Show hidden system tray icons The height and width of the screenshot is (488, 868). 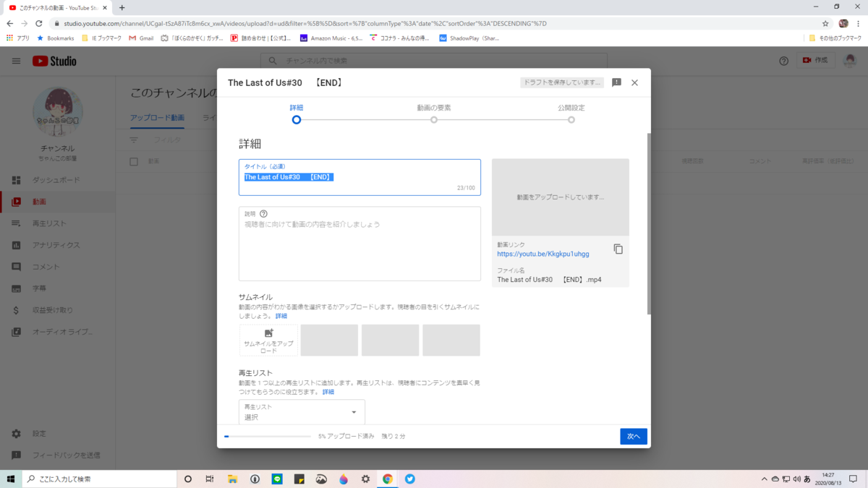(765, 479)
